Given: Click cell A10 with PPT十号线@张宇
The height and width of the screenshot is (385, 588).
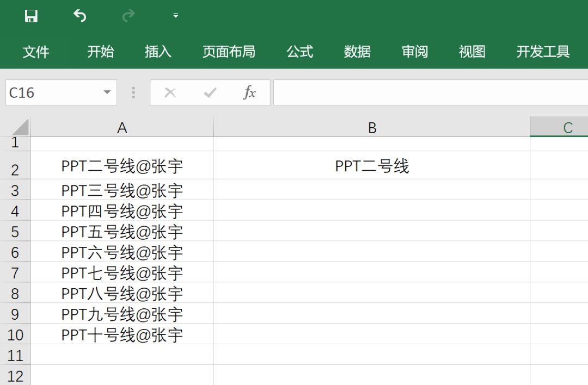Looking at the screenshot, I should click(x=122, y=334).
